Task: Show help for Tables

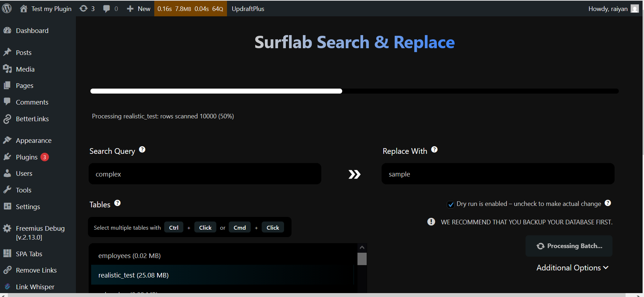Action: tap(117, 203)
